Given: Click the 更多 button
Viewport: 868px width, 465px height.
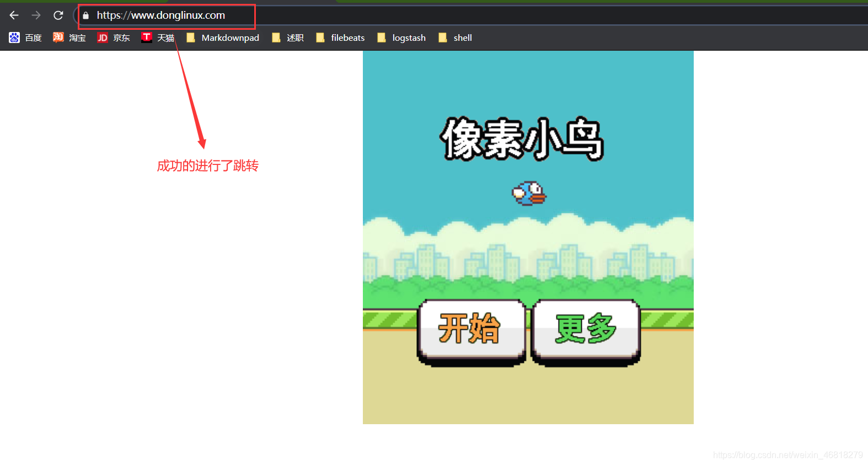Looking at the screenshot, I should click(x=586, y=333).
